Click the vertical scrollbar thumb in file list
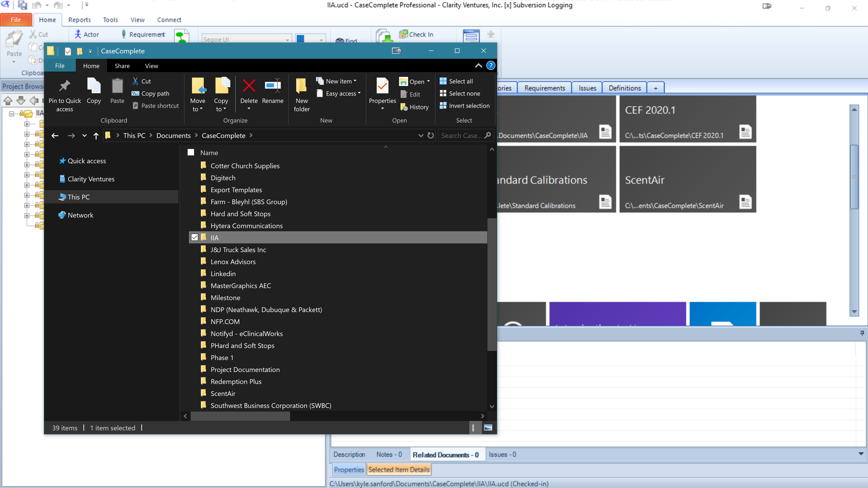The width and height of the screenshot is (868, 488). pos(492,285)
